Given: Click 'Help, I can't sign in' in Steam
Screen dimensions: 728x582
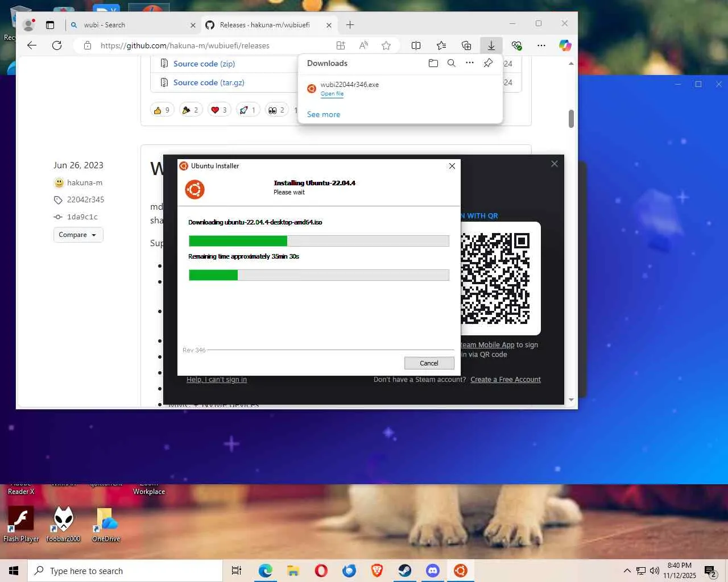Looking at the screenshot, I should coord(217,380).
